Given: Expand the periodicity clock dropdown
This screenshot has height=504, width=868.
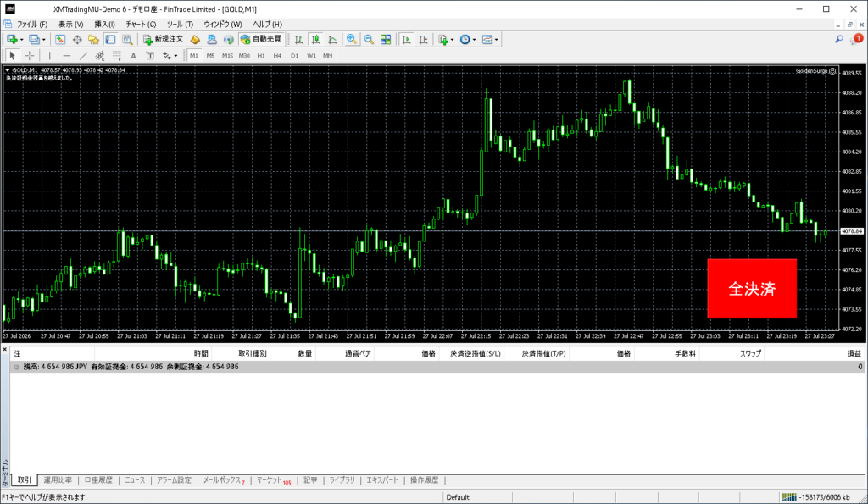Looking at the screenshot, I should (x=475, y=40).
